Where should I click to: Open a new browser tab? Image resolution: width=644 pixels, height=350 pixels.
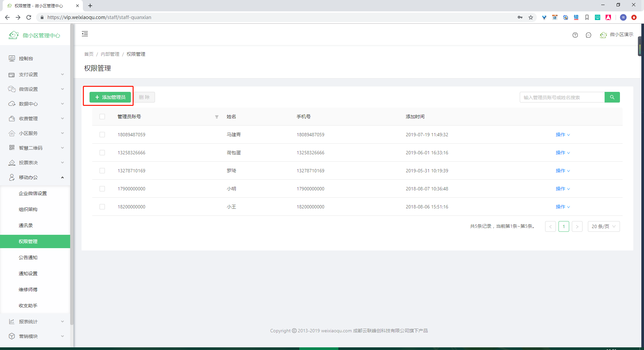tap(90, 6)
